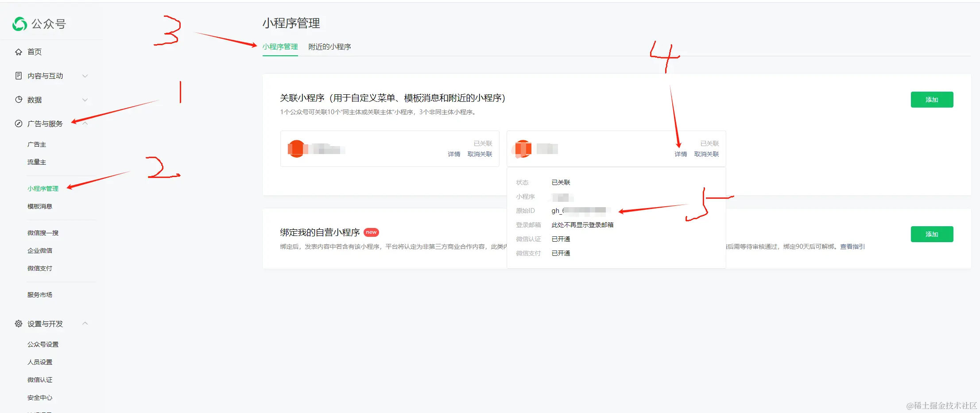Viewport: 980px width, 413px height.
Task: Open 企业微信 in the sidebar
Action: click(40, 251)
